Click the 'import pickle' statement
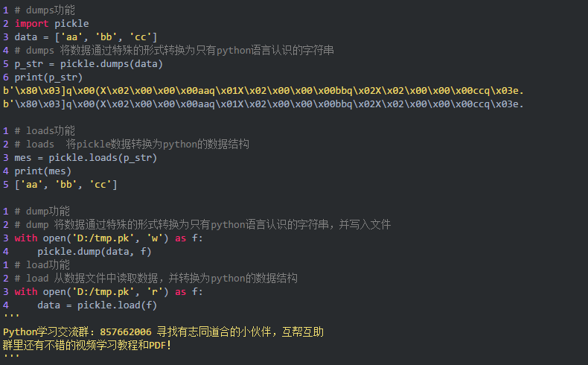 pyautogui.click(x=51, y=24)
